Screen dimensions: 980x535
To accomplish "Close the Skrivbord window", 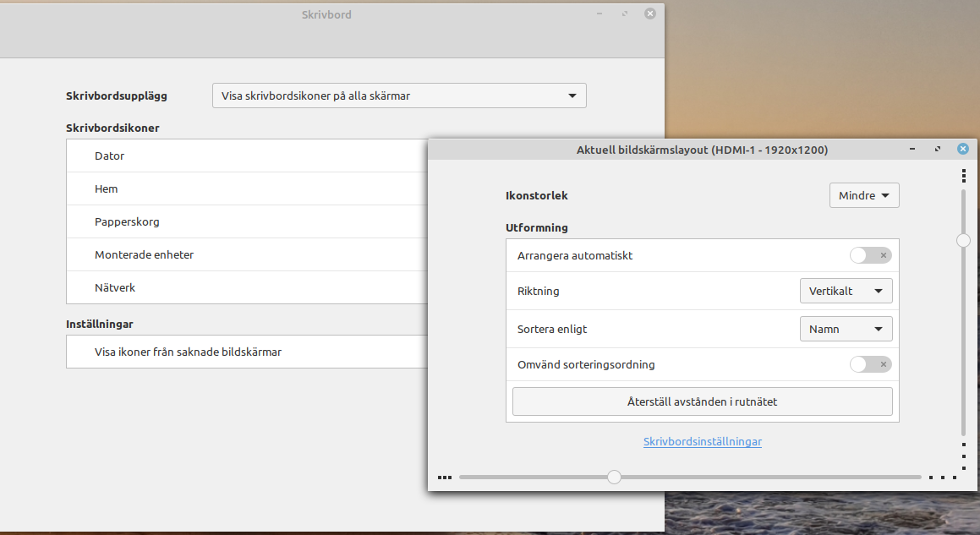I will click(650, 14).
